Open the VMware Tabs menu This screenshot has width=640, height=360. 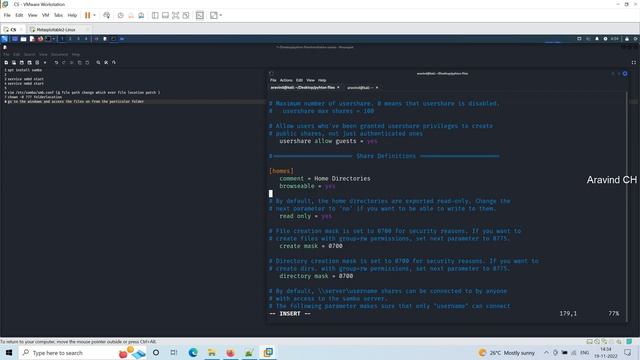58,16
